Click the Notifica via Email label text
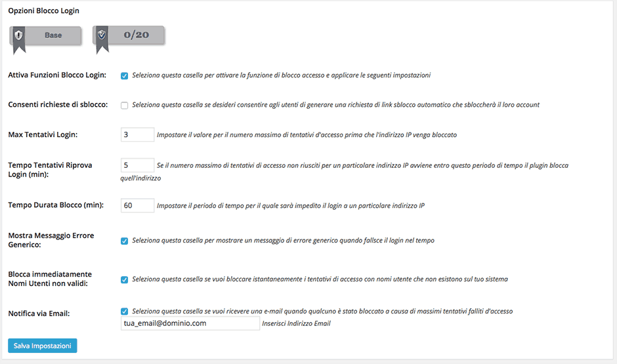Image resolution: width=617 pixels, height=364 pixels. click(x=39, y=313)
